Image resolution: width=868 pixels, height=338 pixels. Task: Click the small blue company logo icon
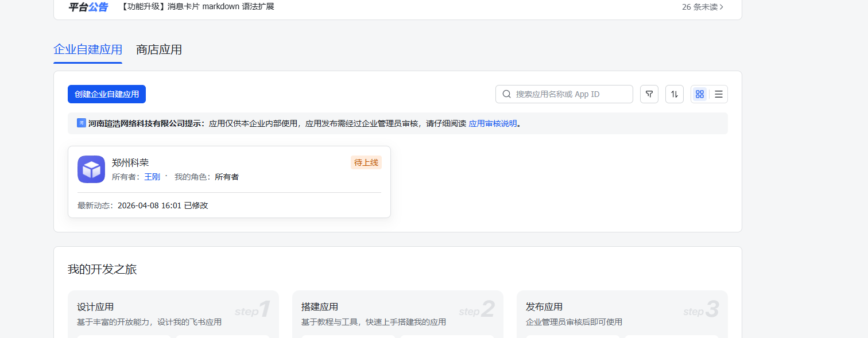pyautogui.click(x=82, y=123)
